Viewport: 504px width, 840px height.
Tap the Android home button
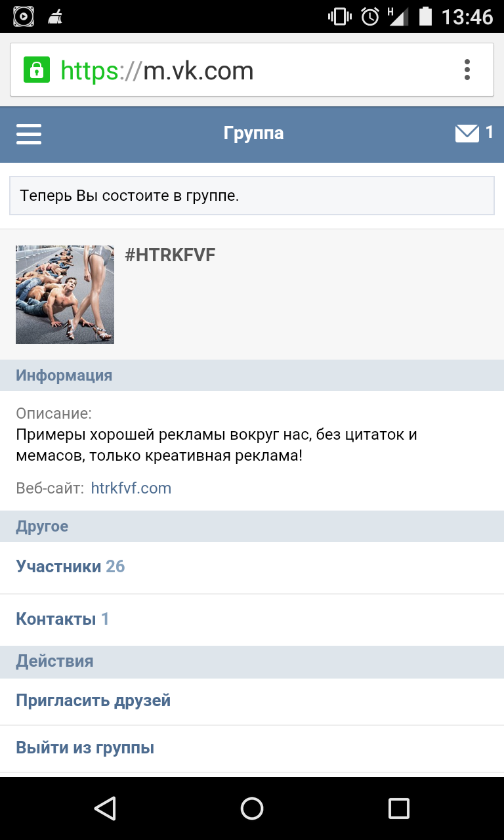(x=252, y=808)
